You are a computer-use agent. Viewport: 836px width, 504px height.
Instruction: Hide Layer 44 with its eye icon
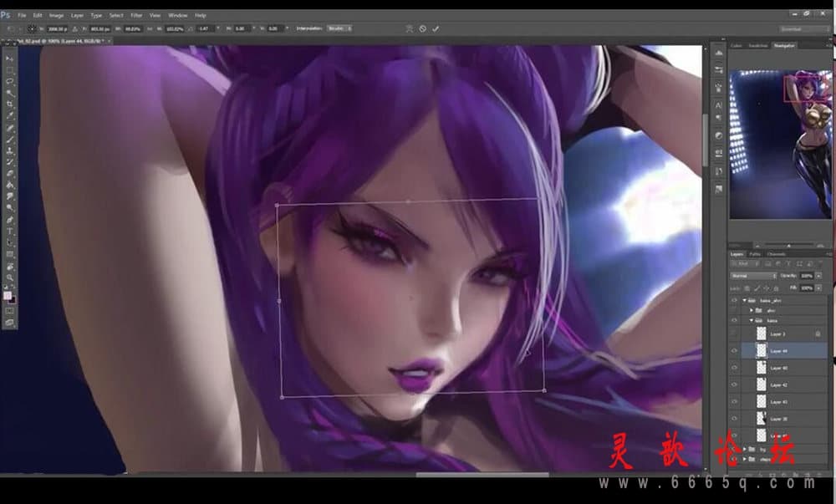[734, 351]
